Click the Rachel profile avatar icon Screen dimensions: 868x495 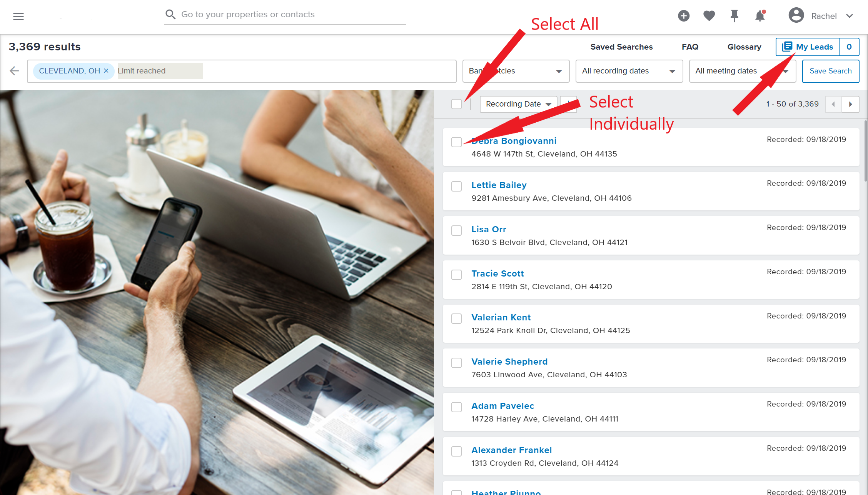coord(796,15)
